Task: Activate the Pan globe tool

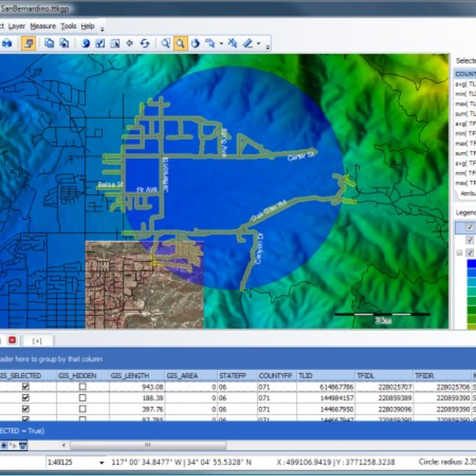Action: click(x=196, y=43)
